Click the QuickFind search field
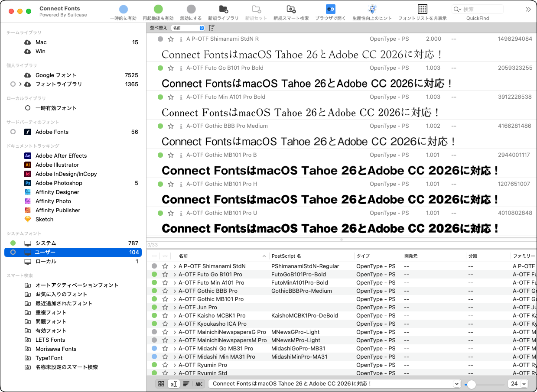 pos(478,9)
